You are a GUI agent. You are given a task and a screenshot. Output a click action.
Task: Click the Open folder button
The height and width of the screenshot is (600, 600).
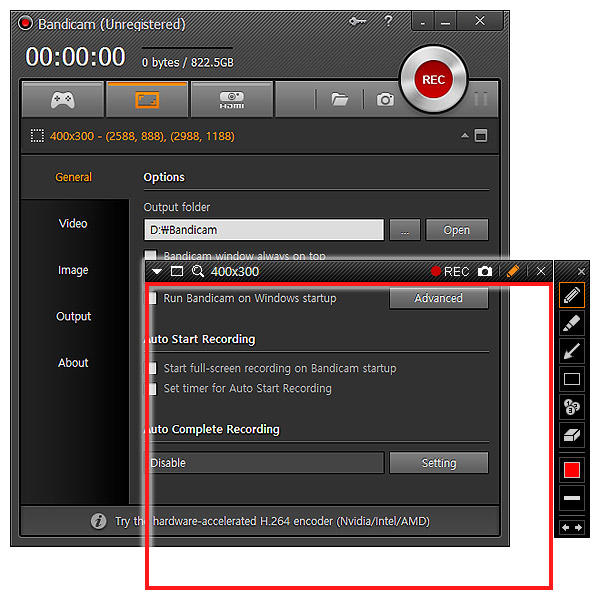point(457,230)
